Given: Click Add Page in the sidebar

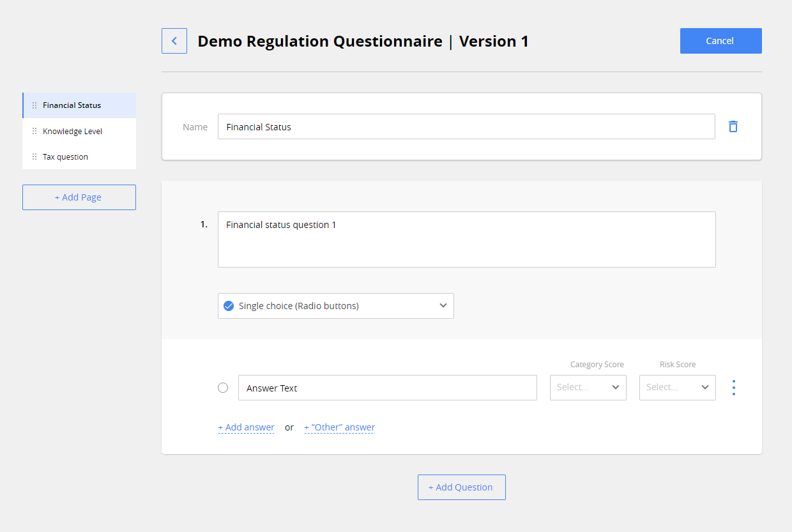Looking at the screenshot, I should pos(79,197).
